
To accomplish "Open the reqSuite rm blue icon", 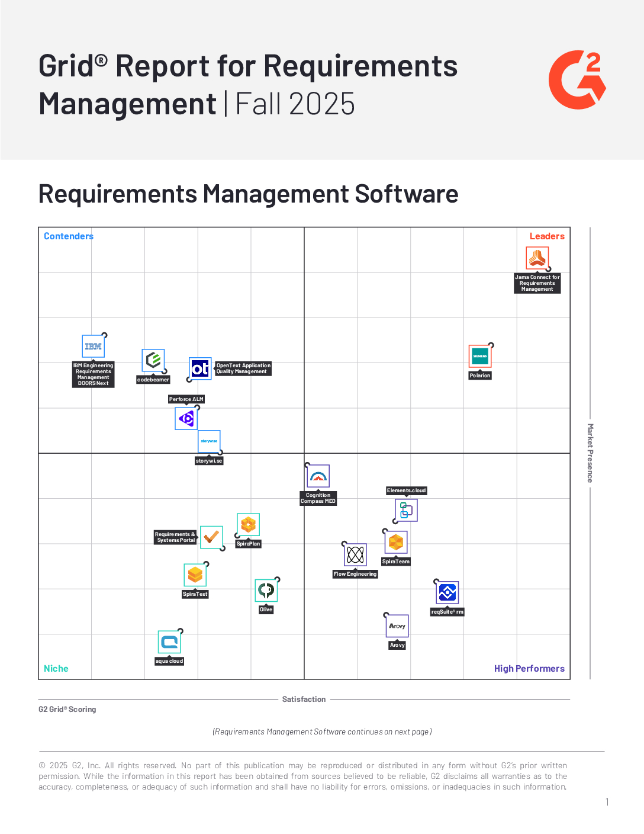I will tap(447, 592).
